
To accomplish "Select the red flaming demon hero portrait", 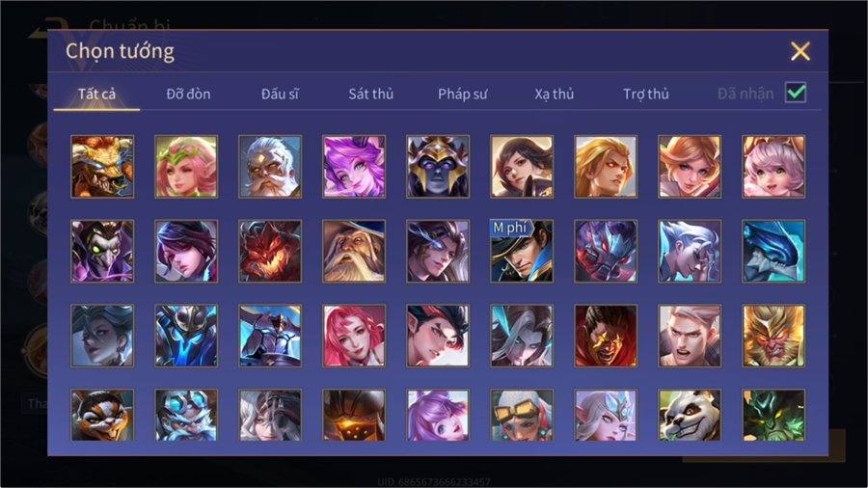I will [270, 251].
